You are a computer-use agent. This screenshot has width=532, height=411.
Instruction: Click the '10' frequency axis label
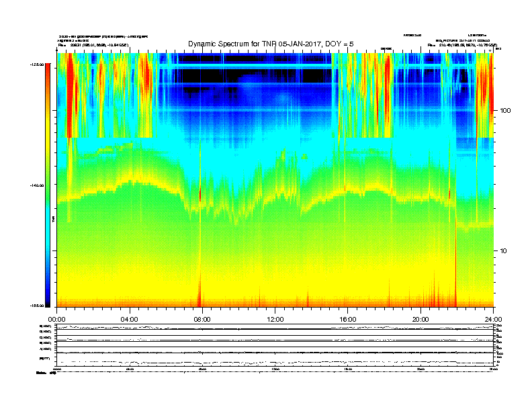coord(503,251)
